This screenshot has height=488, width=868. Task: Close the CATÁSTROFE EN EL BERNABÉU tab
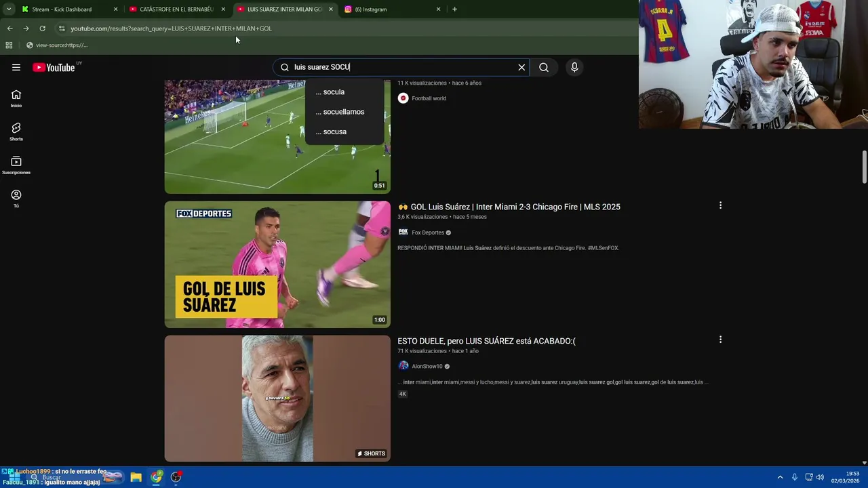pos(223,9)
